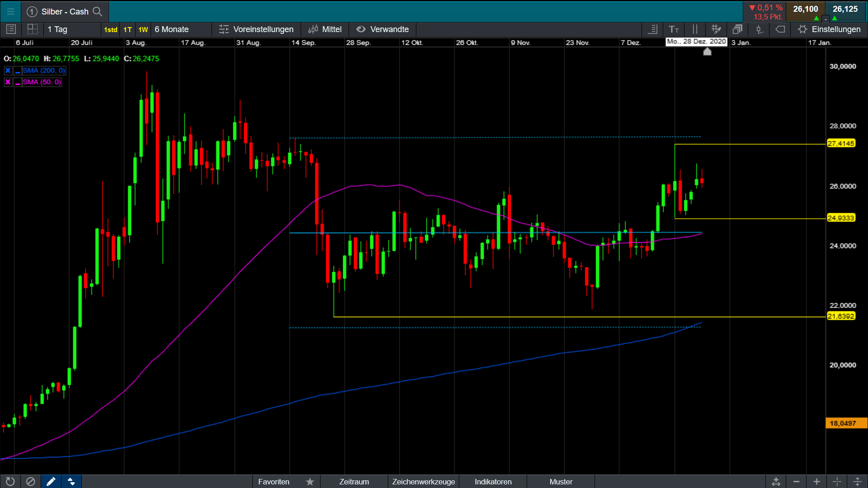868x488 pixels.
Task: Open the Voreinstellungen presets dropdown
Action: [256, 29]
